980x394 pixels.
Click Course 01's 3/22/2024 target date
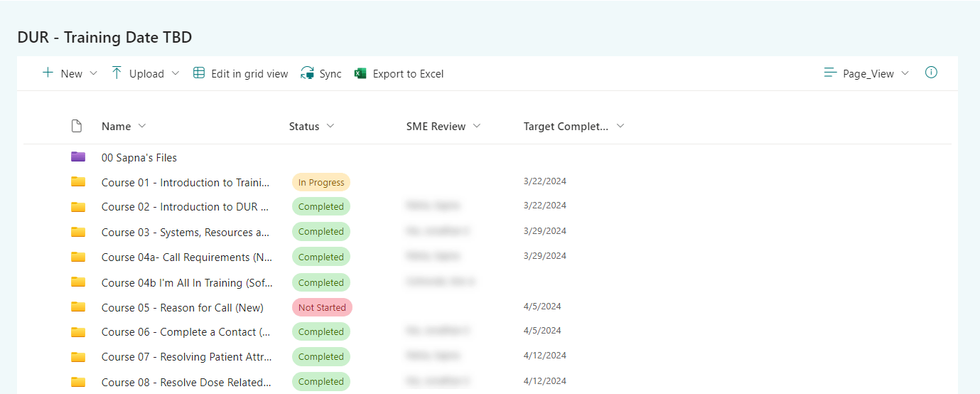point(544,181)
